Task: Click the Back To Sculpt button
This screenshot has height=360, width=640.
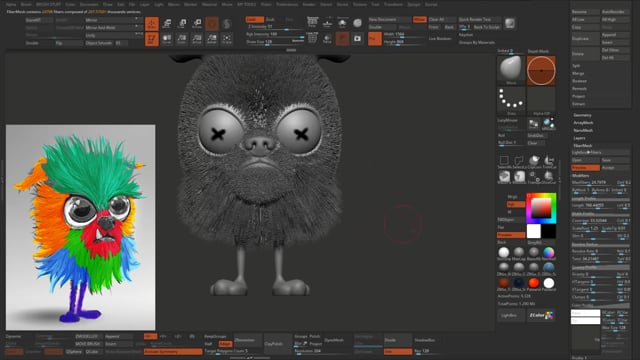Action: tap(487, 27)
